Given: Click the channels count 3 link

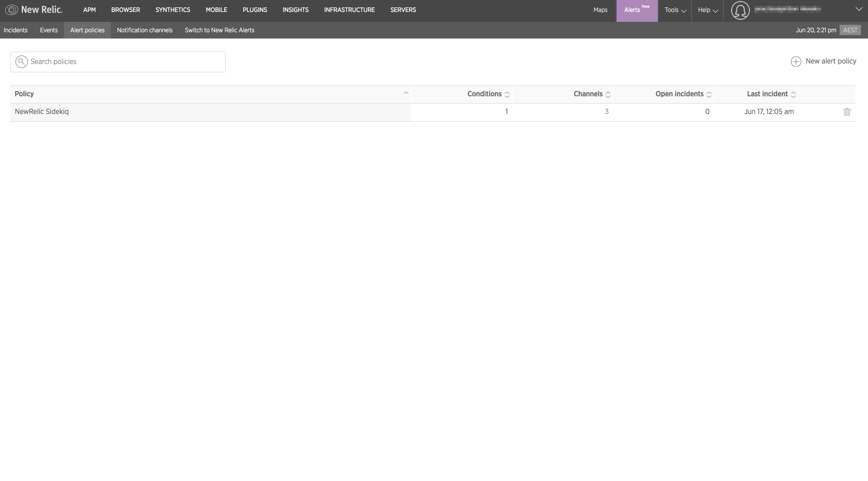Looking at the screenshot, I should [607, 112].
